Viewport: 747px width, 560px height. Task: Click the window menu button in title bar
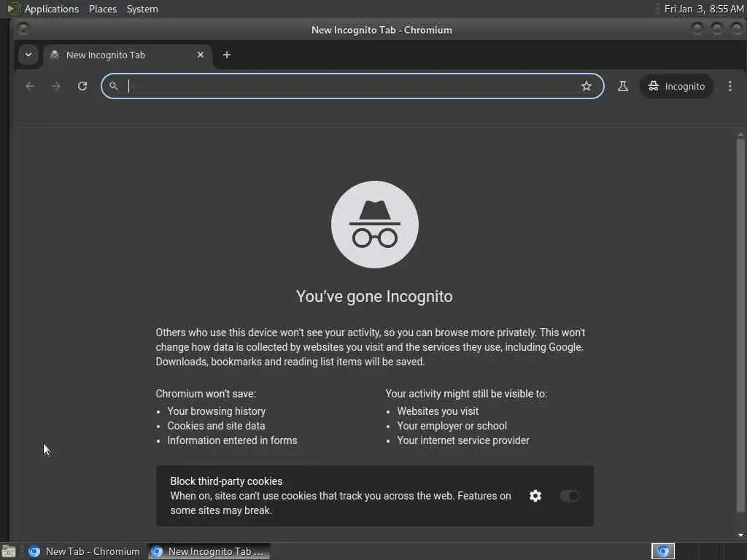pyautogui.click(x=23, y=29)
